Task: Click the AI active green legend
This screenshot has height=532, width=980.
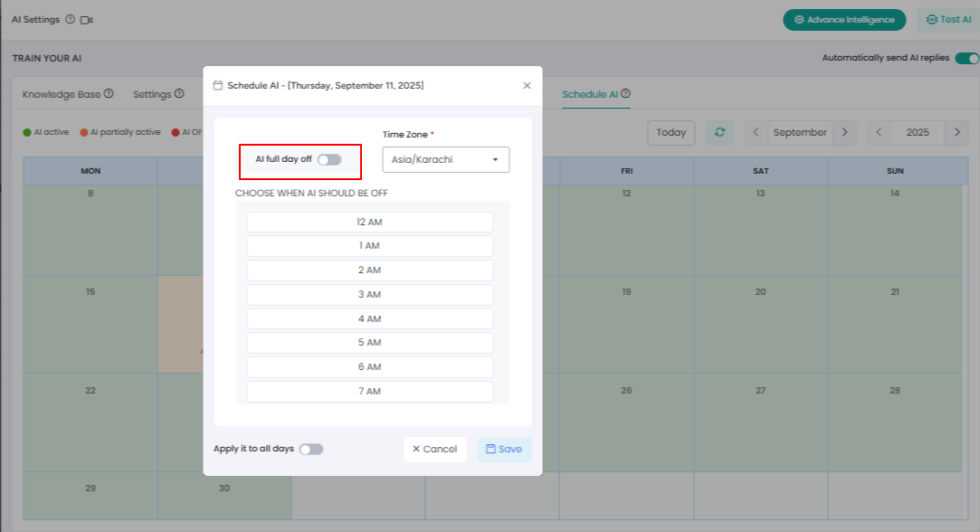Action: 45,132
